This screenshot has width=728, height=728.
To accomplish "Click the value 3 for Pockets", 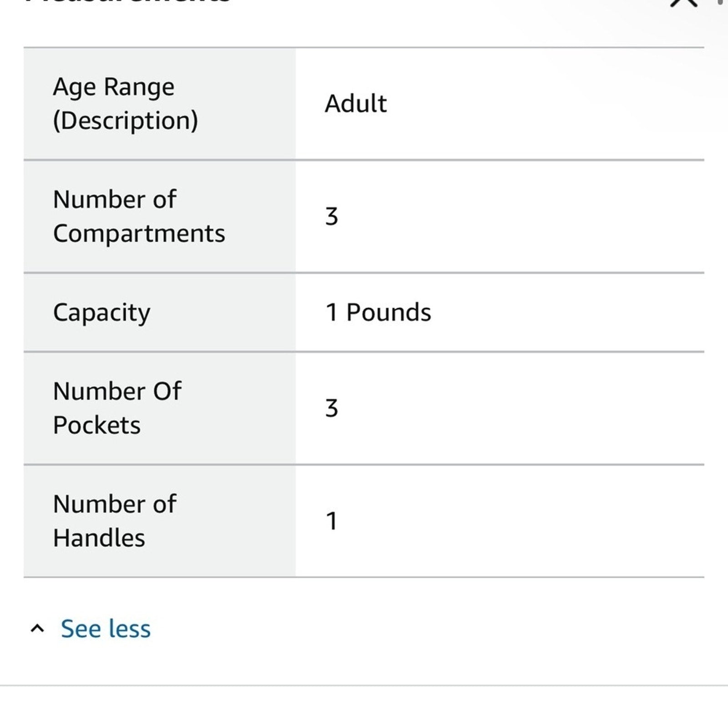I will [x=332, y=408].
